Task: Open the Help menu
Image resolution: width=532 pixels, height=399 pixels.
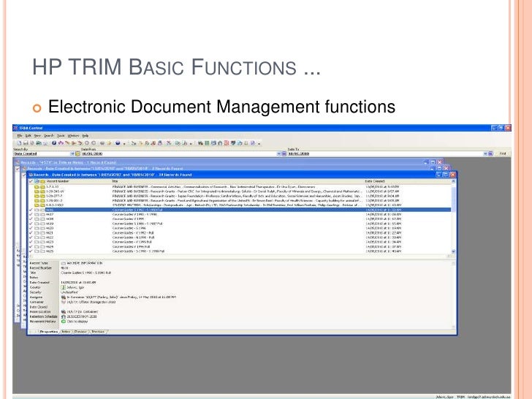Action: (x=85, y=136)
